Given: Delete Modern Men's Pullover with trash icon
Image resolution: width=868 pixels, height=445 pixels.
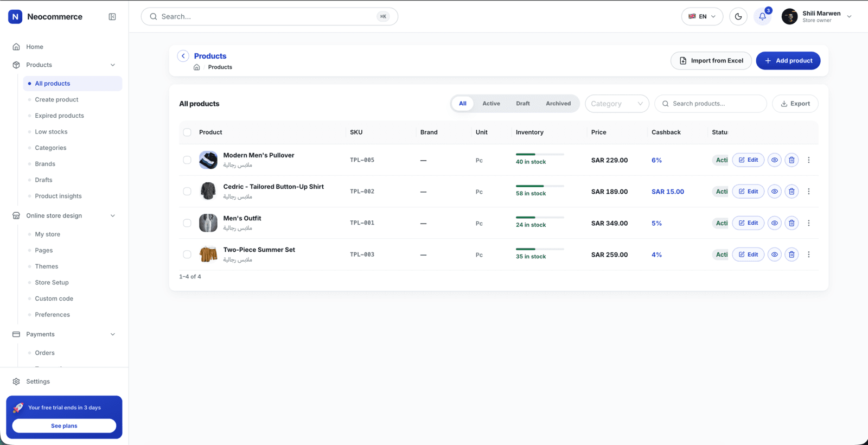Looking at the screenshot, I should (792, 160).
